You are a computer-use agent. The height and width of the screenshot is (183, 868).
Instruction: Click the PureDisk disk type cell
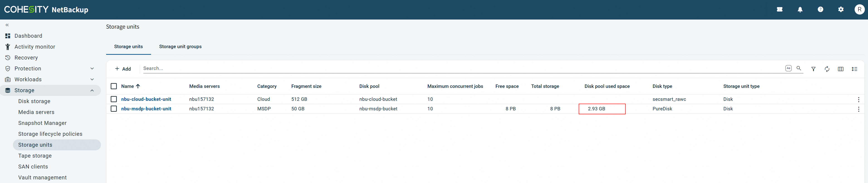coord(663,109)
